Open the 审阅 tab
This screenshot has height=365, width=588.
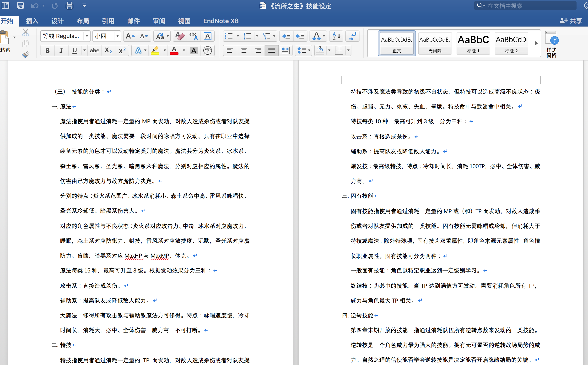(159, 21)
